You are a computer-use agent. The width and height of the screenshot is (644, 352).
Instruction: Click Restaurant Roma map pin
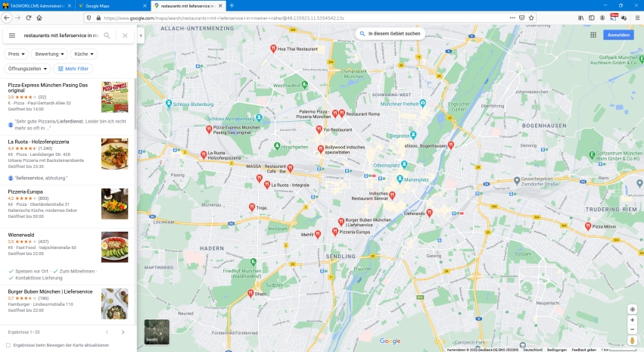[x=342, y=114]
